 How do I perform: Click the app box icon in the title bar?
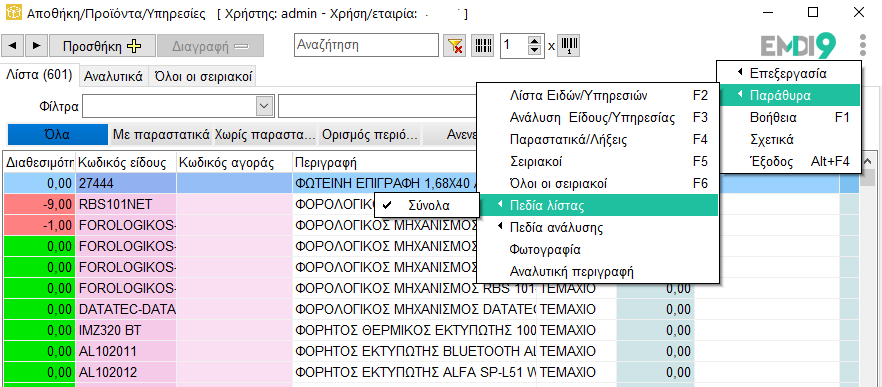[x=14, y=14]
